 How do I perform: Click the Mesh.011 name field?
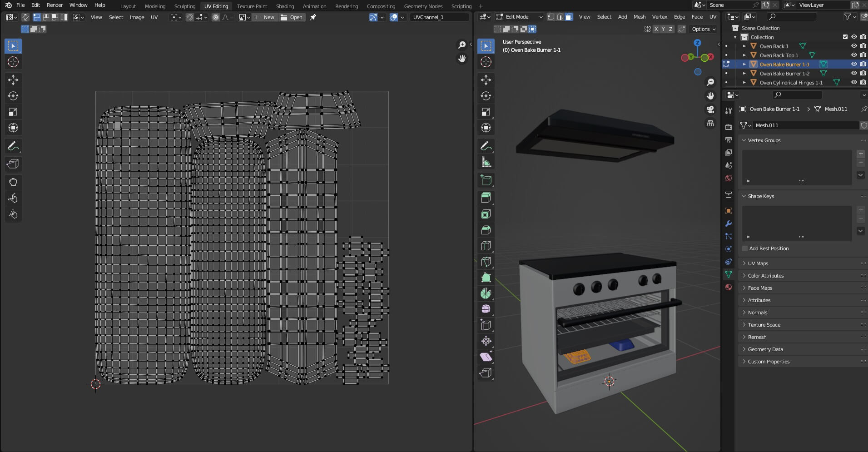[x=805, y=125]
